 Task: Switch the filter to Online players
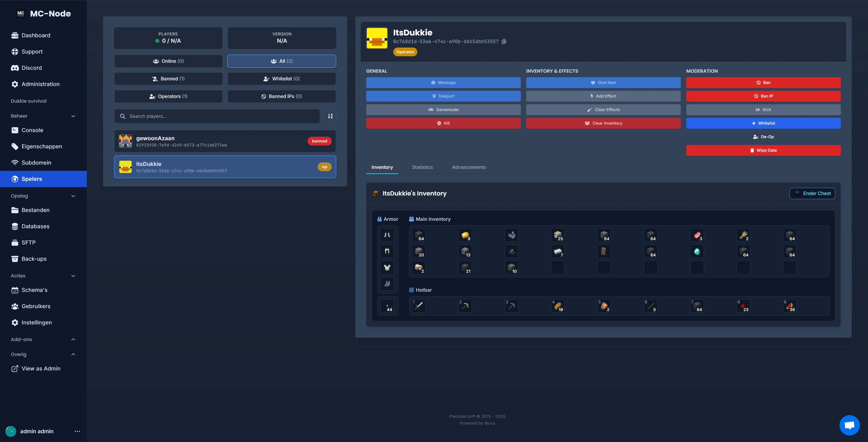point(168,61)
